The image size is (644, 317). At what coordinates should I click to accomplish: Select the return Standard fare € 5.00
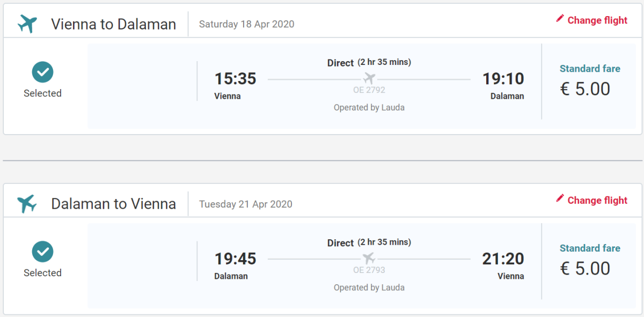tap(589, 261)
